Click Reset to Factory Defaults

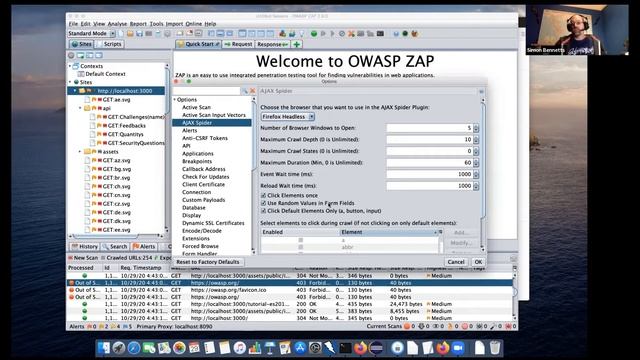(208, 262)
